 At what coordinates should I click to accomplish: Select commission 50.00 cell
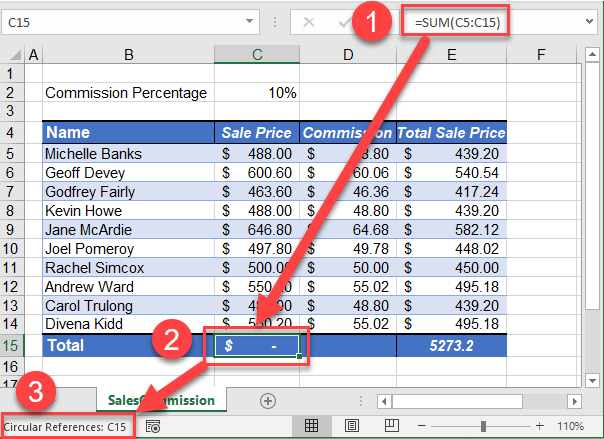pos(348,268)
